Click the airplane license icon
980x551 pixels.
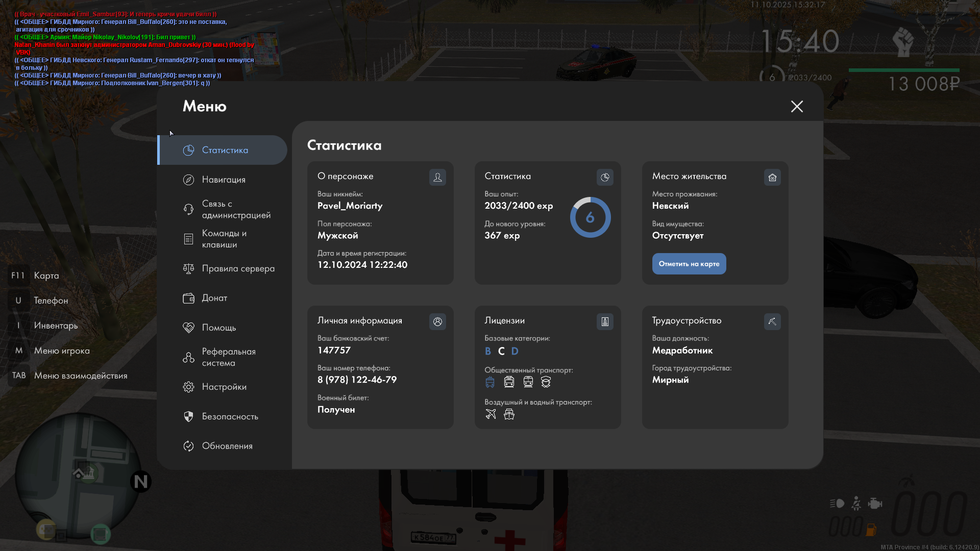[x=491, y=414]
